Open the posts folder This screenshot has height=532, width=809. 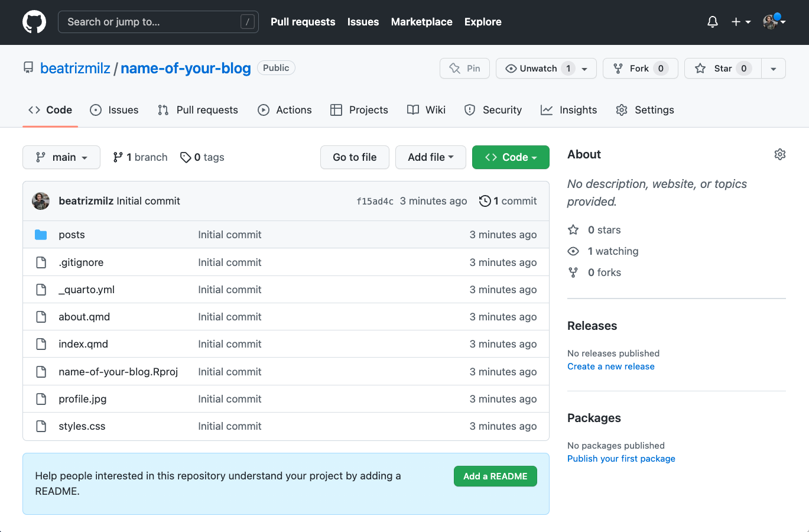pos(72,235)
